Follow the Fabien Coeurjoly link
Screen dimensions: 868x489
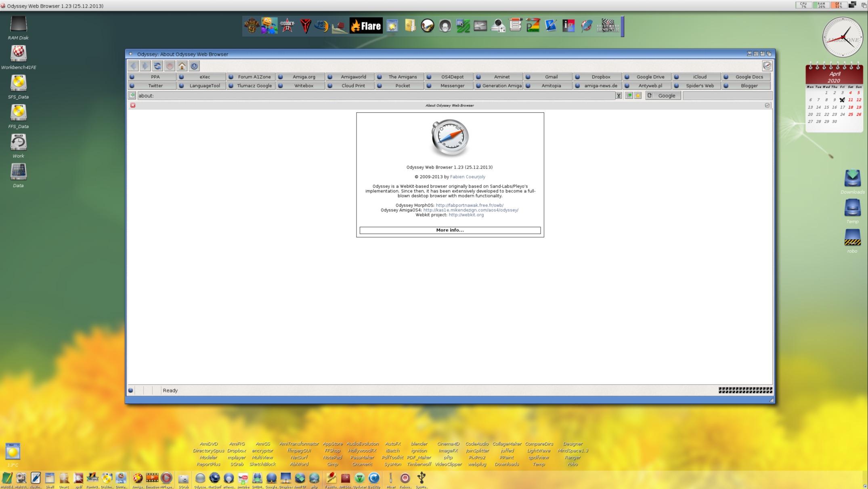pyautogui.click(x=468, y=177)
